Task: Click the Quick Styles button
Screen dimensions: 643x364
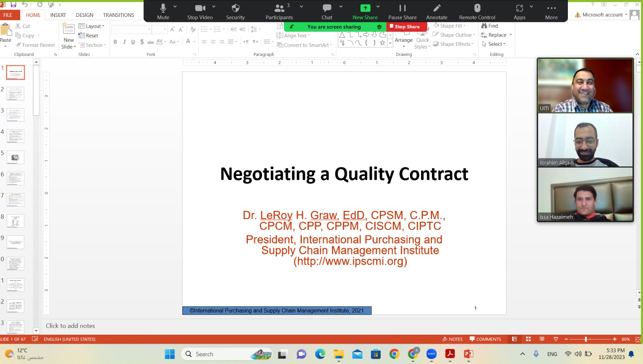Action: point(422,40)
